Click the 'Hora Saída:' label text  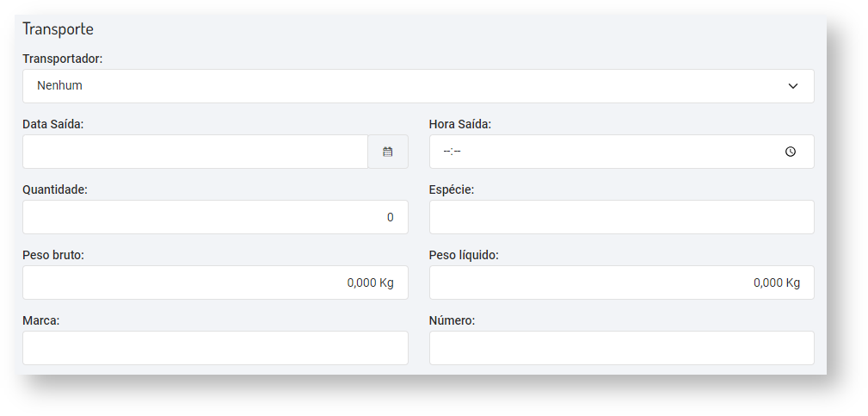460,124
